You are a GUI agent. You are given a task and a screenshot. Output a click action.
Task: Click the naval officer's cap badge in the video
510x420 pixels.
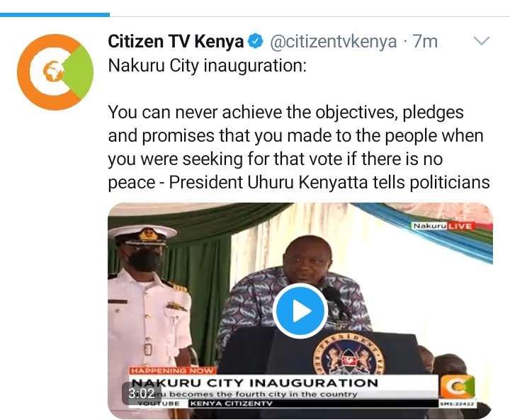pyautogui.click(x=149, y=235)
